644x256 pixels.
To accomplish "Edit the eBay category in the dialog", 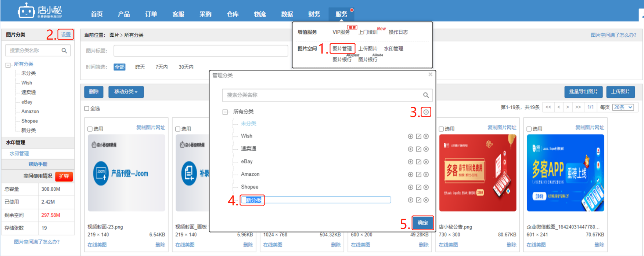I will [x=418, y=162].
